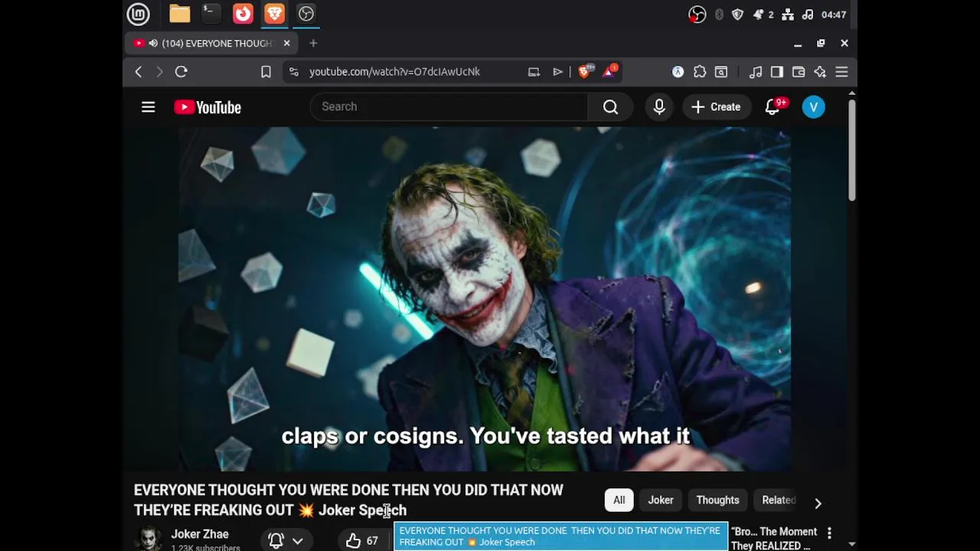Open the Linux Mint start menu
980x551 pixels.
coord(138,14)
